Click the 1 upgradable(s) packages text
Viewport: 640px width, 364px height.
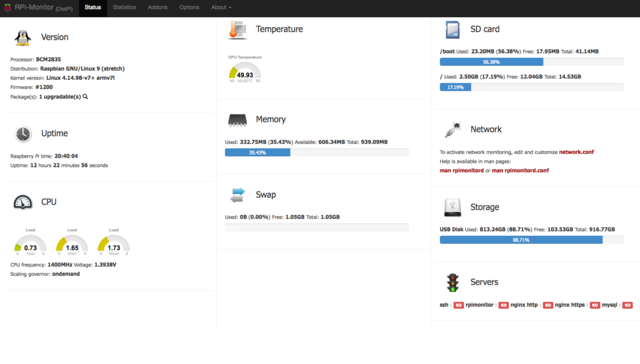pos(60,97)
